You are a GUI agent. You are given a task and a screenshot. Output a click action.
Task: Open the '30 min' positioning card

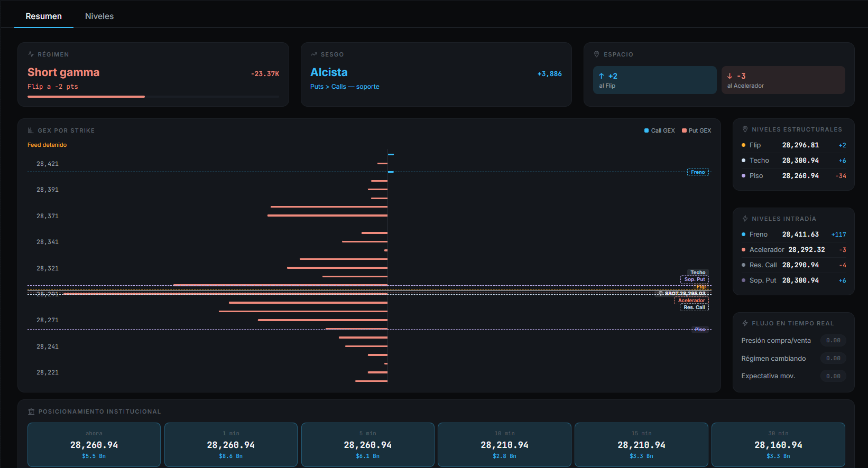[x=778, y=444]
